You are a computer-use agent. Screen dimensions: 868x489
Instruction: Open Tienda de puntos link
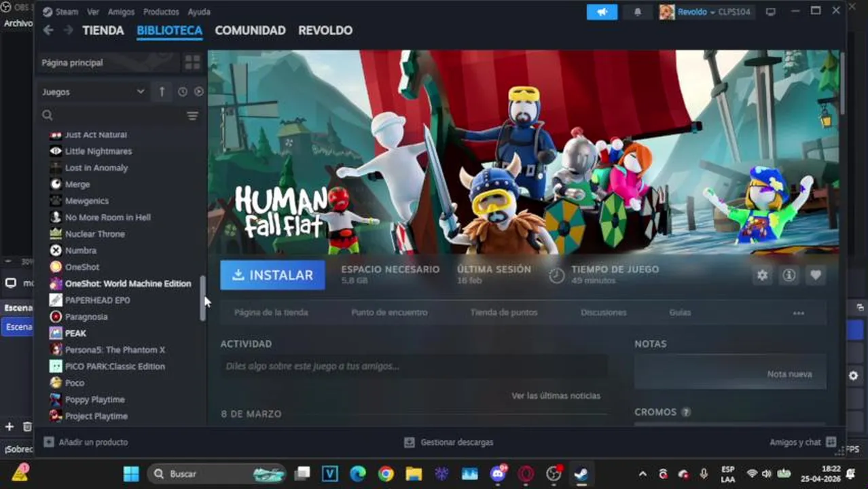504,312
